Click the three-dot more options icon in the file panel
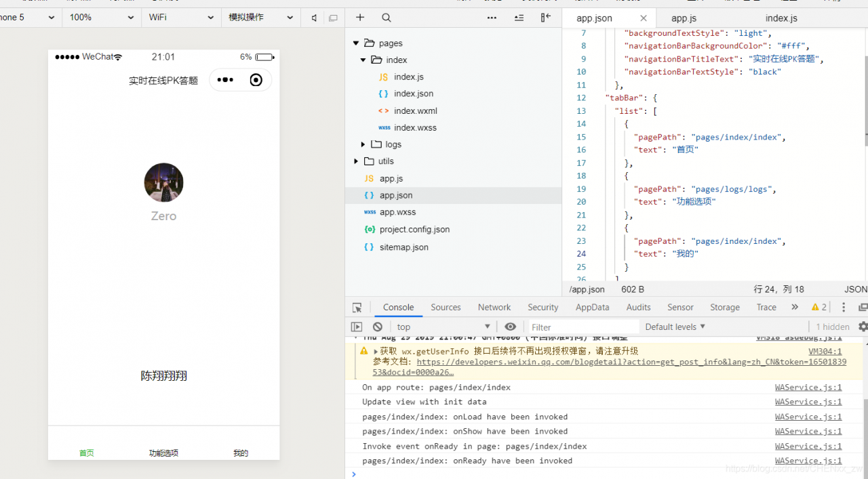Screen dimensions: 868x479 tap(492, 18)
